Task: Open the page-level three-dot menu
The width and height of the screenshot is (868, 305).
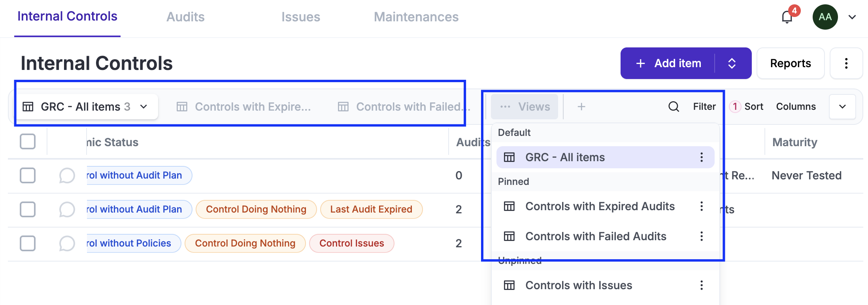Action: 846,63
